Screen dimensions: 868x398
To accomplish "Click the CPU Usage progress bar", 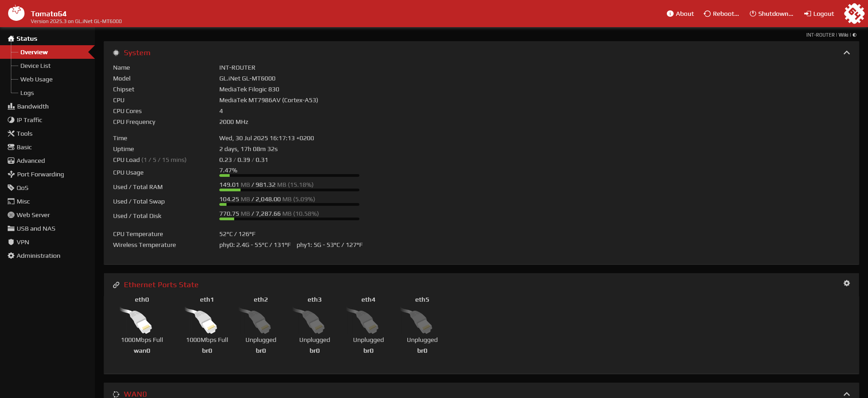I will tap(289, 175).
